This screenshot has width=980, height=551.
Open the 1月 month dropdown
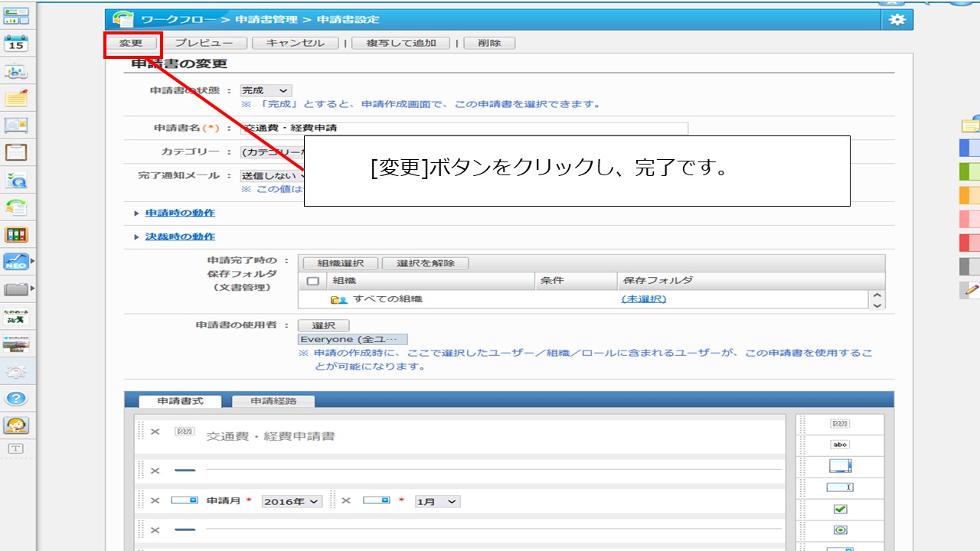pyautogui.click(x=437, y=501)
